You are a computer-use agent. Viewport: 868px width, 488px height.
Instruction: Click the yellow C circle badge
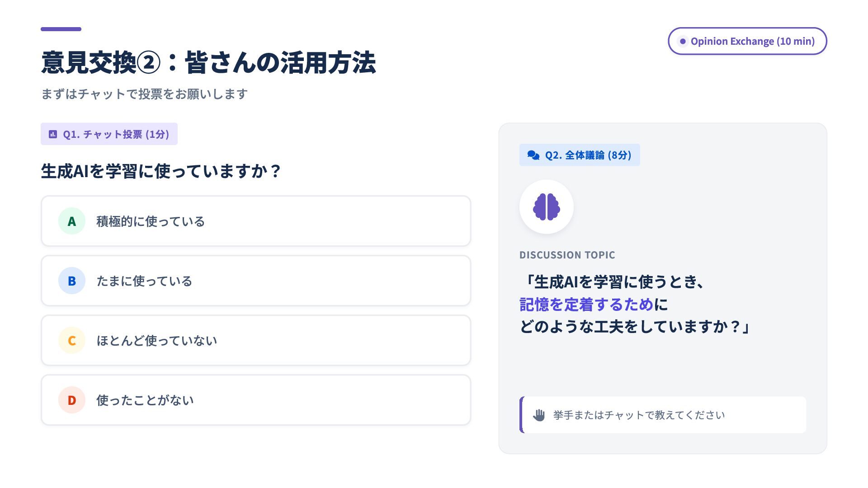point(72,341)
